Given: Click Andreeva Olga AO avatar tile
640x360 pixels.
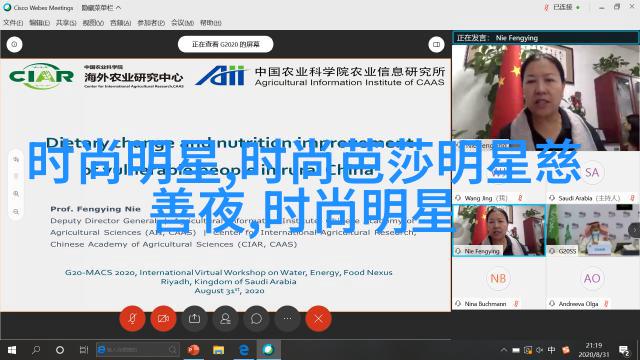Looking at the screenshot, I should (592, 278).
